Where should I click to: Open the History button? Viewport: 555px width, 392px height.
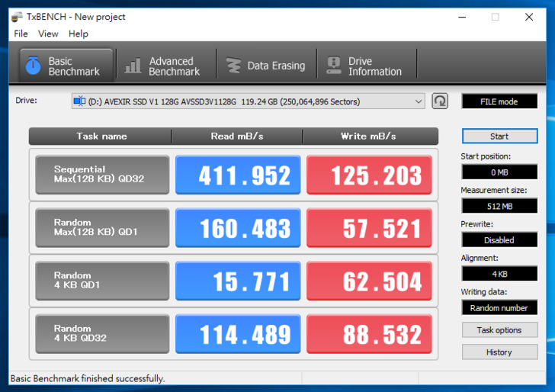coord(499,352)
